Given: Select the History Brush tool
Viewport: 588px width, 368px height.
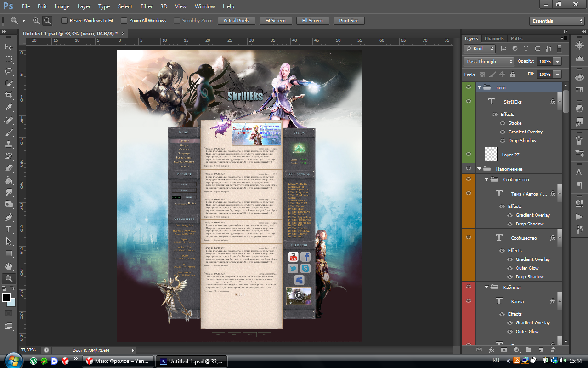Looking at the screenshot, I should click(9, 156).
